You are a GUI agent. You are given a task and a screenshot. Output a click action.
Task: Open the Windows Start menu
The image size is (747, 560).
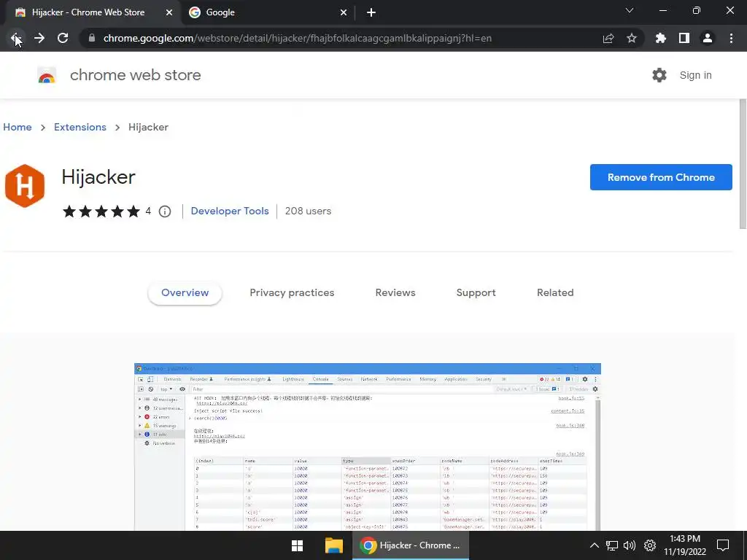298,545
